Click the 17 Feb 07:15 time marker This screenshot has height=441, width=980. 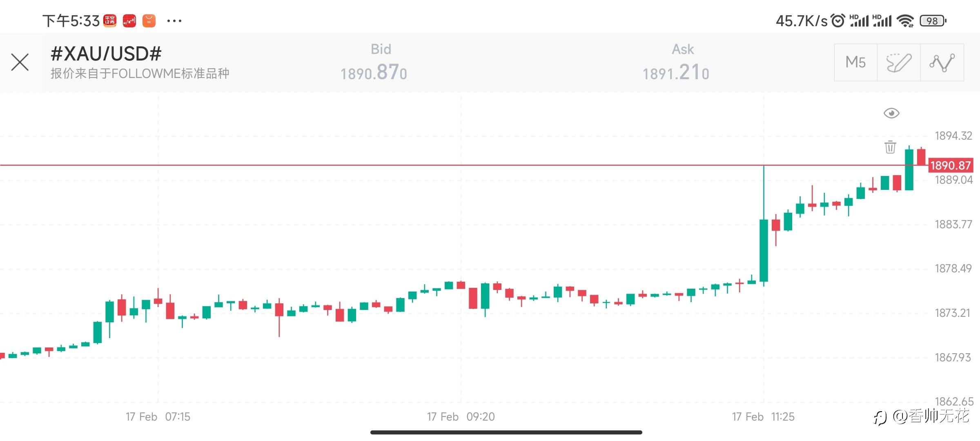tap(158, 416)
